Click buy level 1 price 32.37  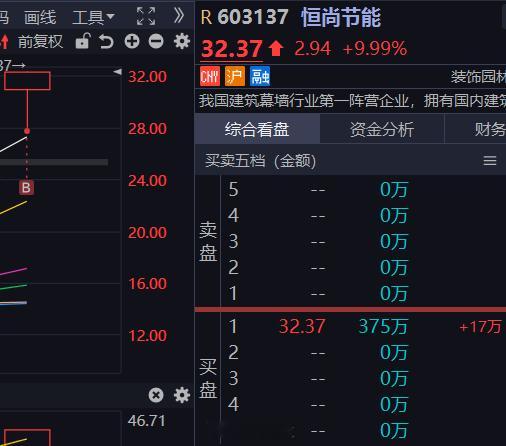coord(302,326)
